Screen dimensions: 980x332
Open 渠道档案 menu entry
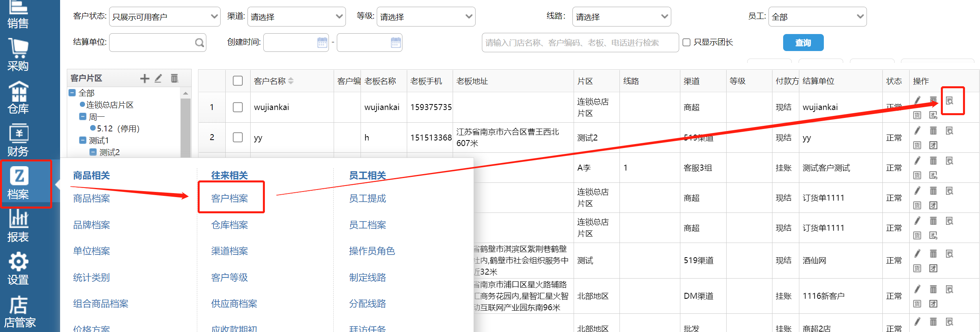pyautogui.click(x=229, y=251)
